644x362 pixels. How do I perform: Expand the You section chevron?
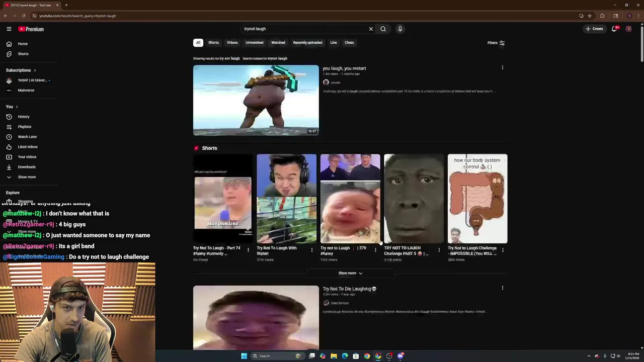(x=17, y=107)
